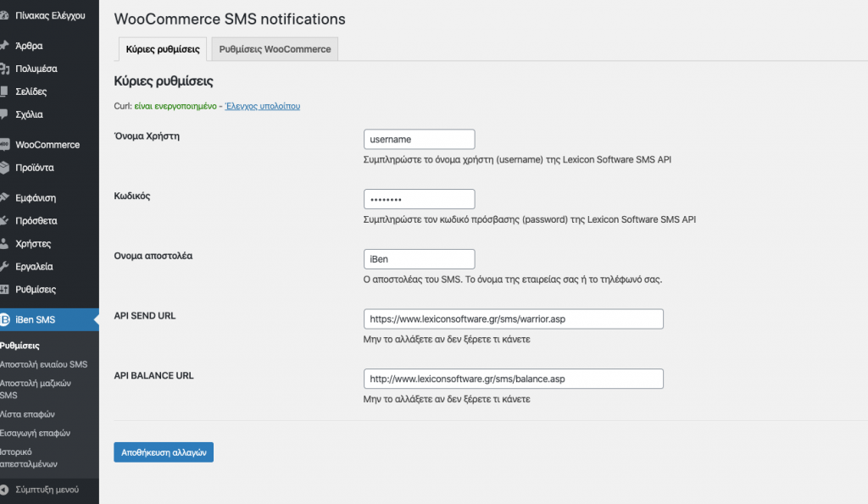Image resolution: width=868 pixels, height=504 pixels.
Task: Click the password help text under Κωδικός field
Action: tap(530, 219)
